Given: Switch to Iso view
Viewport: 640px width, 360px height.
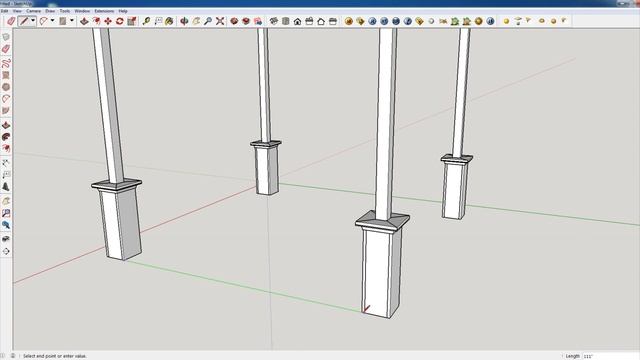Looking at the screenshot, I should click(274, 21).
